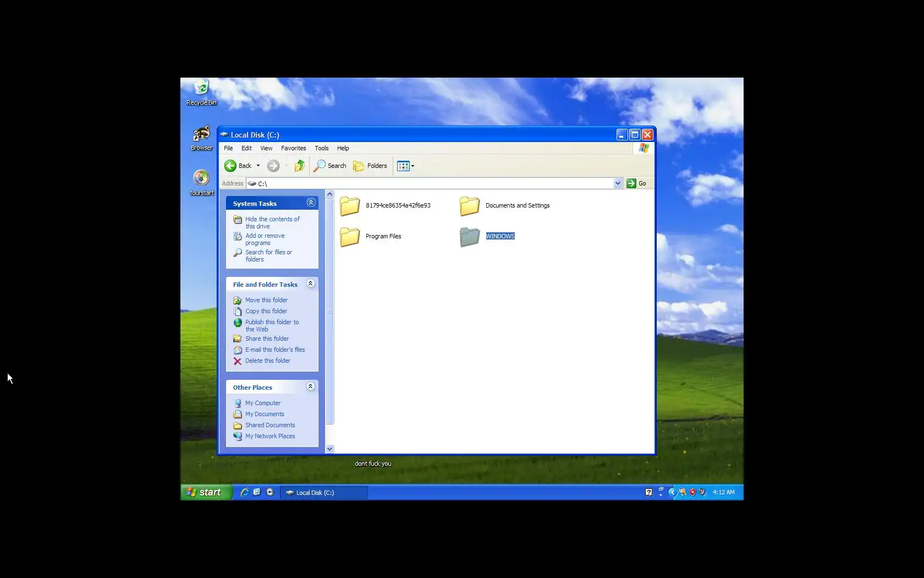Viewport: 924px width, 578px height.
Task: Collapse the File and Folder Tasks panel
Action: point(311,283)
